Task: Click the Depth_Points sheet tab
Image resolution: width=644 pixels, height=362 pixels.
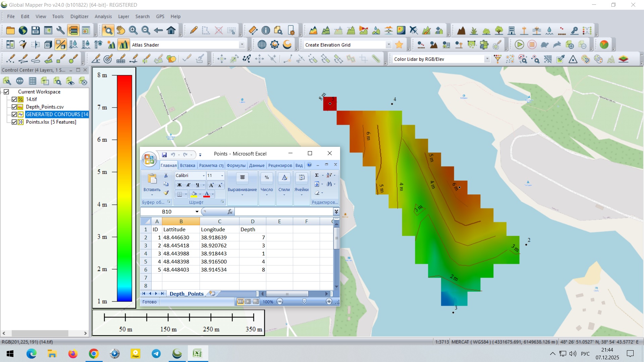Action: click(x=186, y=294)
